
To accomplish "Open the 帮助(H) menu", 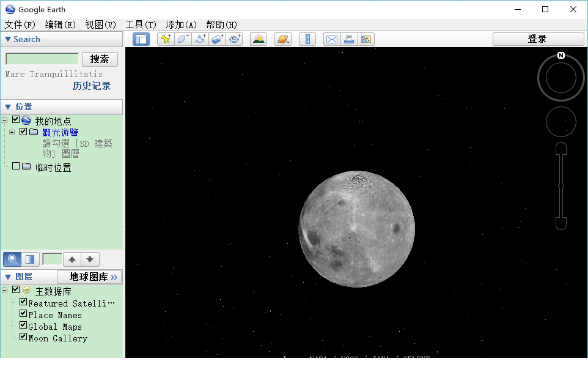I will coord(221,24).
